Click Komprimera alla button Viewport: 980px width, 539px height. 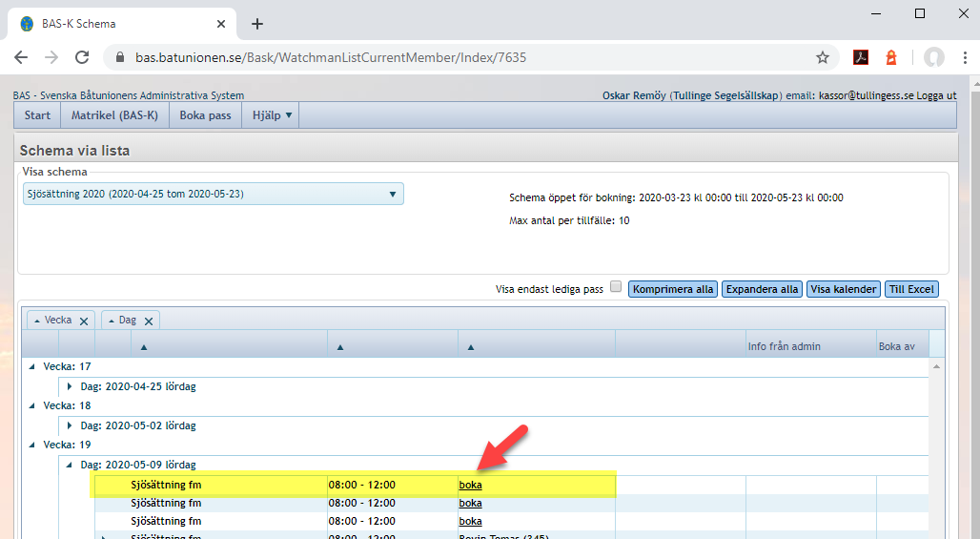(673, 289)
